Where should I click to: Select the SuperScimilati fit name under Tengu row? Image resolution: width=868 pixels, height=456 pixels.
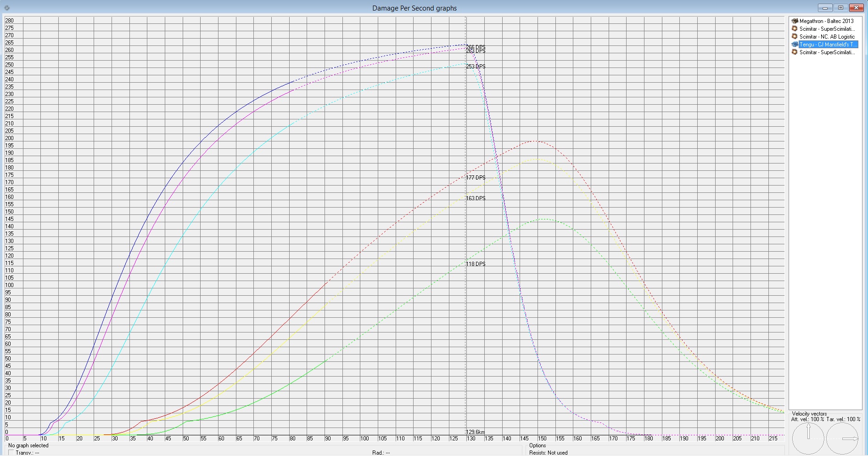(x=827, y=52)
